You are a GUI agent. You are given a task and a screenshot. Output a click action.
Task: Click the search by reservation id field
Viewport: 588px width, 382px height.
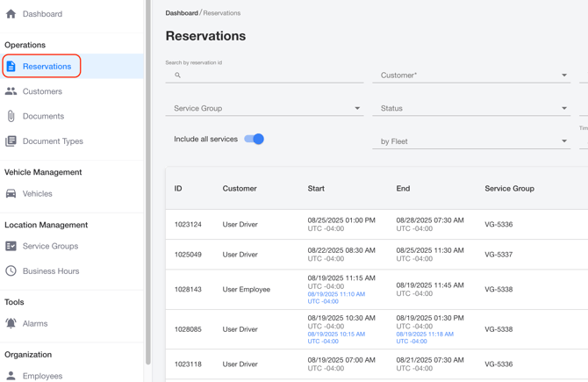[x=268, y=76]
